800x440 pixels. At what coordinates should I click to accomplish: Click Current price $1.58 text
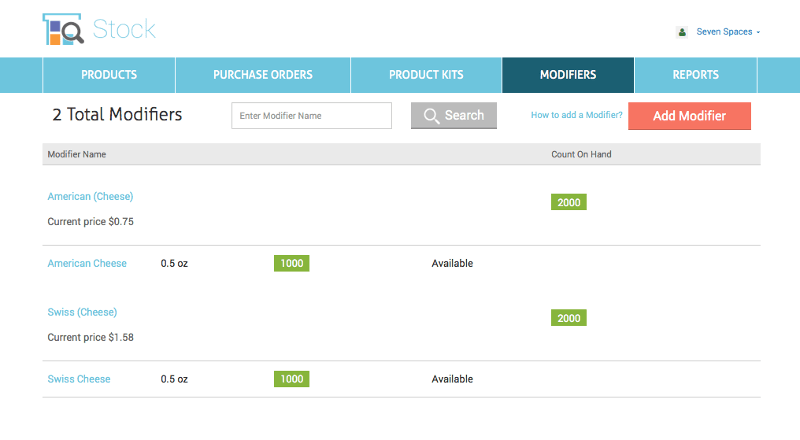tap(90, 337)
